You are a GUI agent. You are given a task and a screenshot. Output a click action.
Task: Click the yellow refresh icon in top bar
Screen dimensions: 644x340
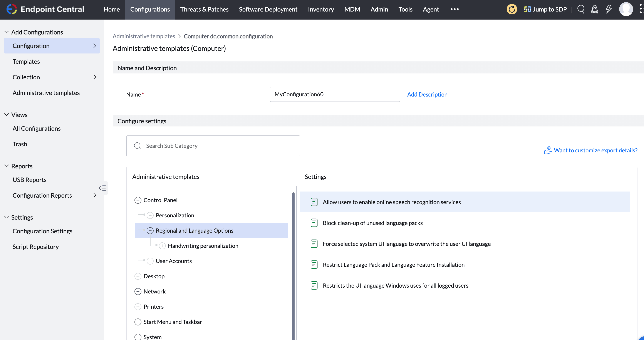pos(512,9)
